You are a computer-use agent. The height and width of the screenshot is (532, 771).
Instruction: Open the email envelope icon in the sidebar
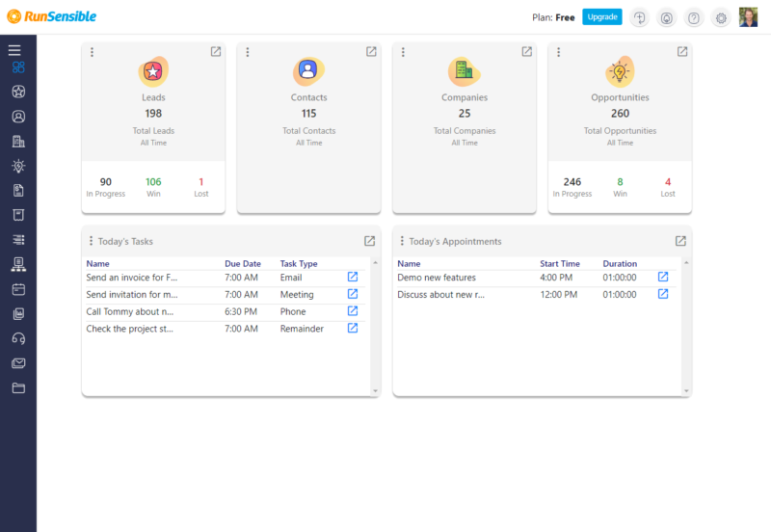18,363
